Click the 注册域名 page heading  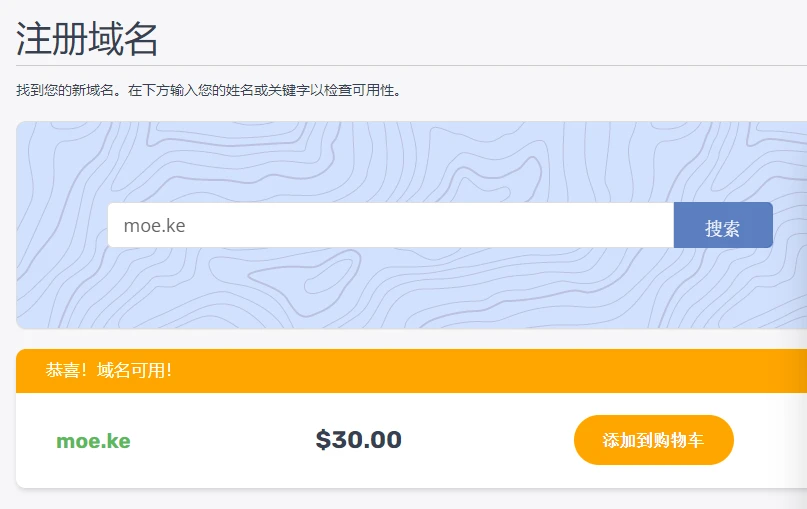87,39
